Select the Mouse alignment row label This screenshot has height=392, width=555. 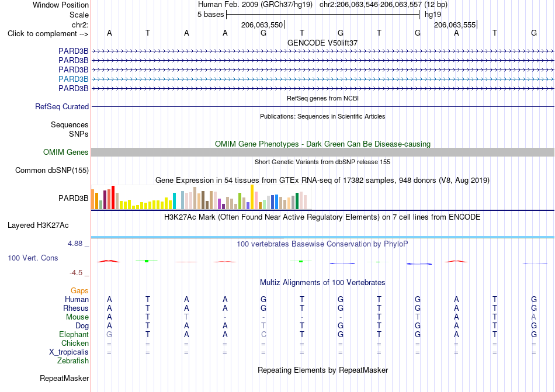click(77, 317)
